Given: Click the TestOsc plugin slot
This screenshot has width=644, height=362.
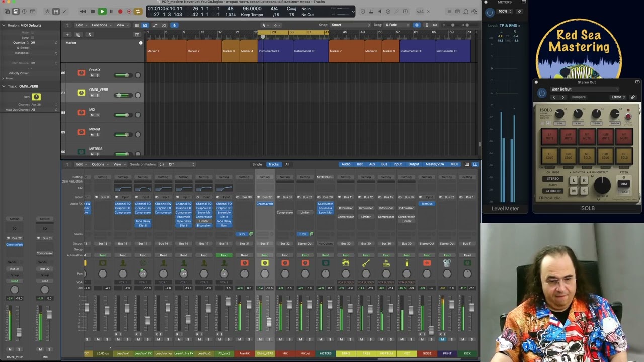Looking at the screenshot, I should [x=427, y=204].
